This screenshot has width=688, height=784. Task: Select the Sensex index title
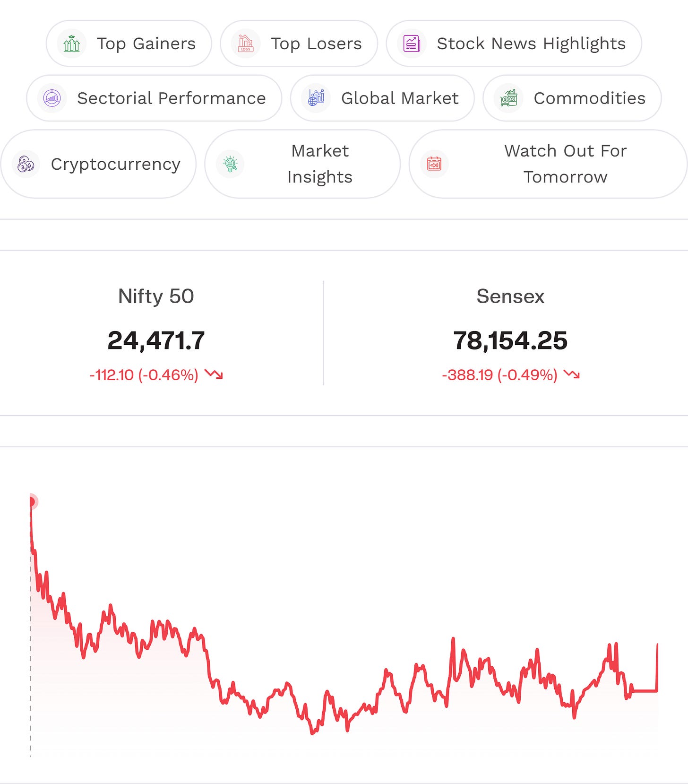click(510, 296)
